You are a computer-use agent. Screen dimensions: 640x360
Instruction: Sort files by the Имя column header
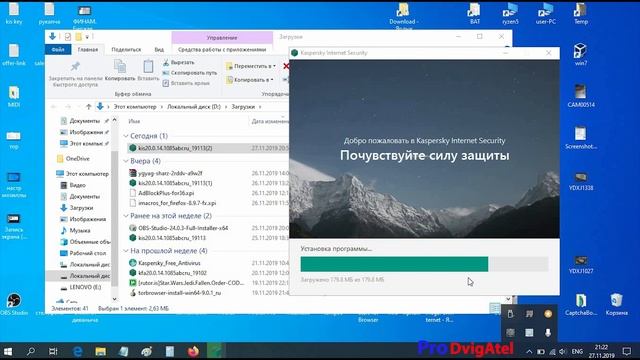click(x=134, y=121)
